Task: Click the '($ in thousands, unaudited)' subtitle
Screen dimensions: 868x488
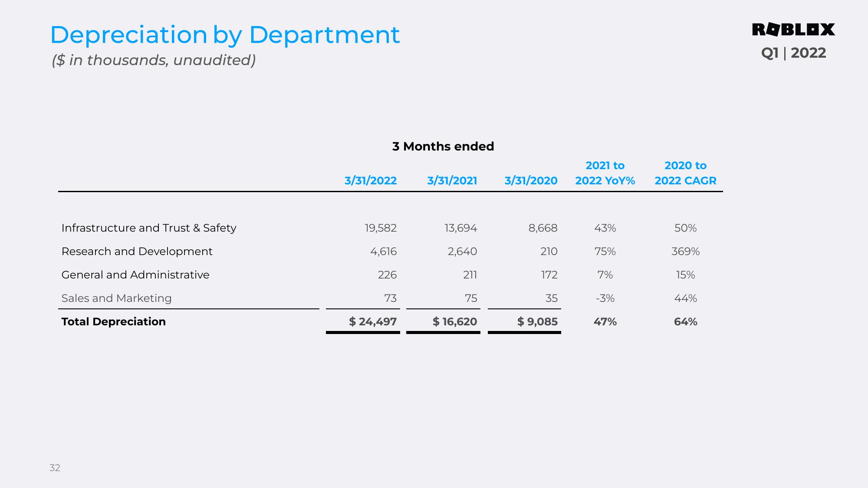Action: click(x=154, y=60)
